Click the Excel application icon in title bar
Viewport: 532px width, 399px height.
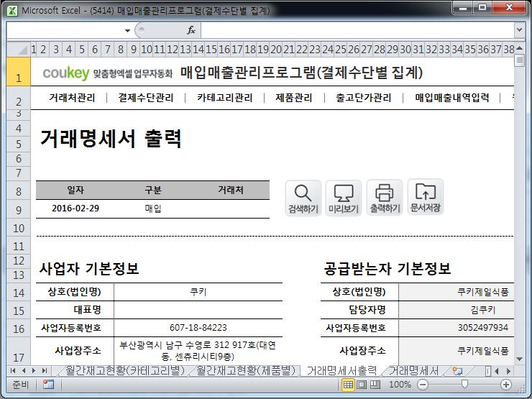pyautogui.click(x=12, y=11)
